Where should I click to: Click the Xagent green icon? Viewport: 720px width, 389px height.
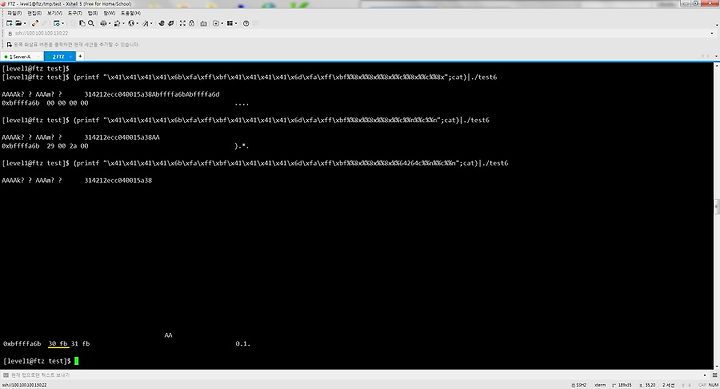[x=171, y=23]
